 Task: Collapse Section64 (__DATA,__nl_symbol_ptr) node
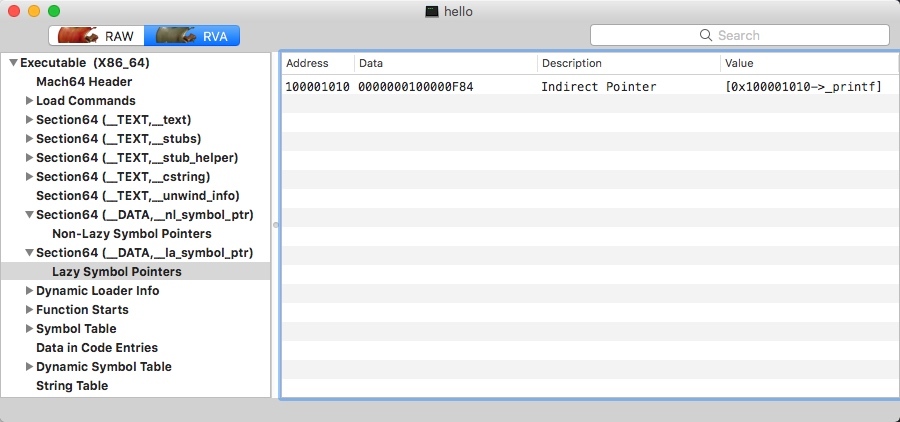(x=29, y=215)
